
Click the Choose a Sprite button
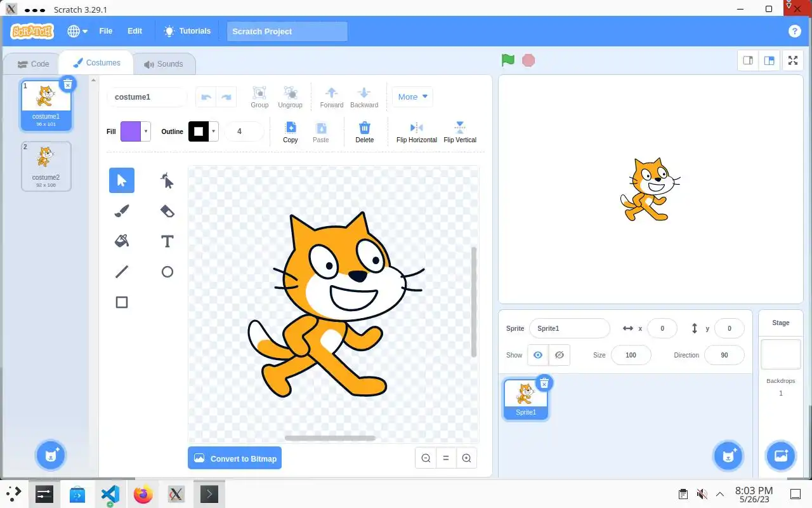coord(728,455)
